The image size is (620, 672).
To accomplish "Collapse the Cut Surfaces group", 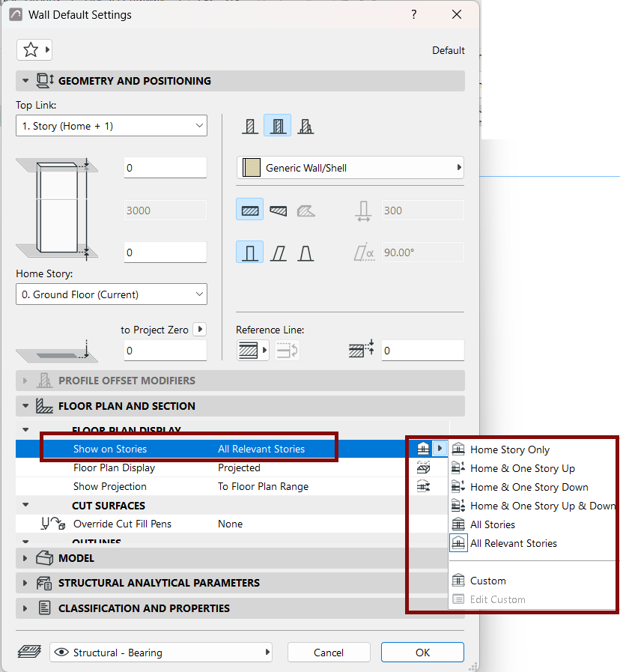I will coord(25,505).
